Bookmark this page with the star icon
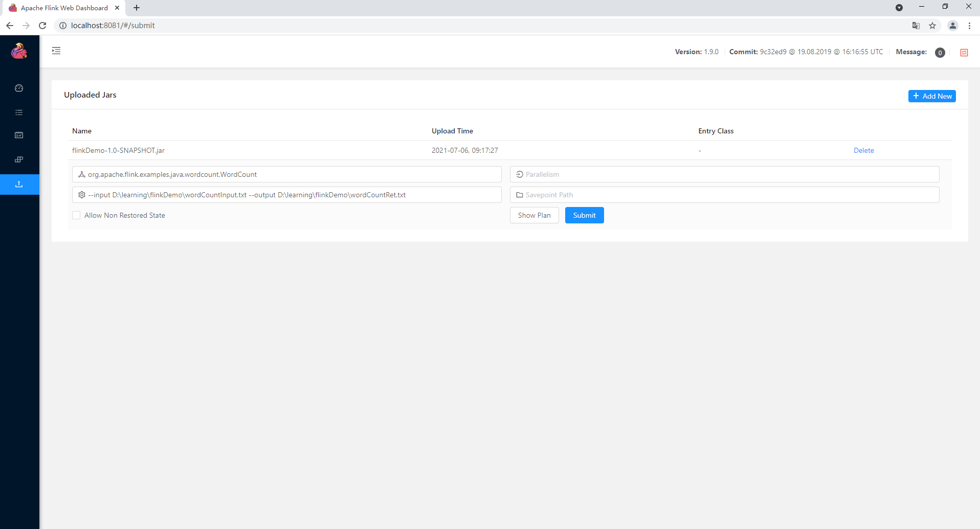Image resolution: width=980 pixels, height=529 pixels. pyautogui.click(x=932, y=26)
